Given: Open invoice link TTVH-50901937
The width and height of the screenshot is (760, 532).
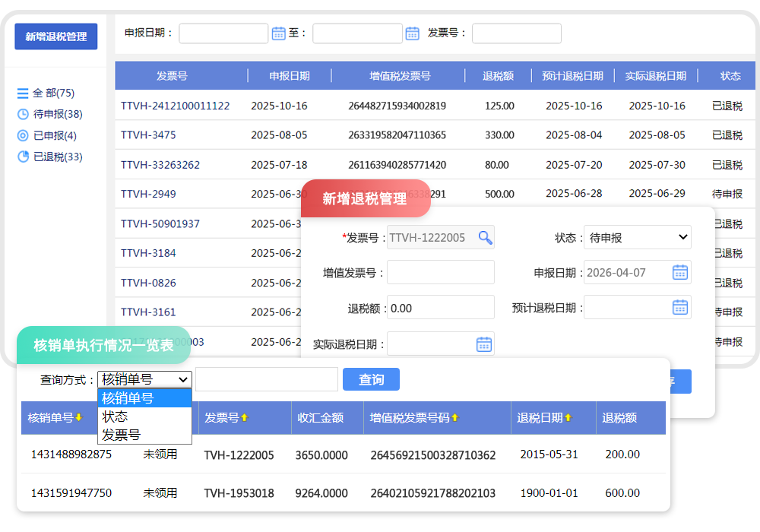Looking at the screenshot, I should tap(160, 224).
